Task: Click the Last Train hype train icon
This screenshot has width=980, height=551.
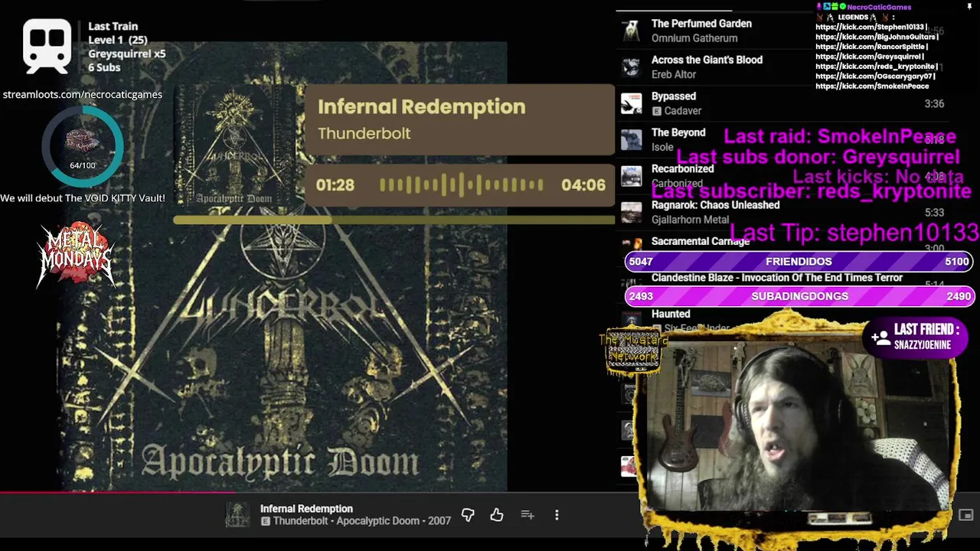Action: click(47, 46)
